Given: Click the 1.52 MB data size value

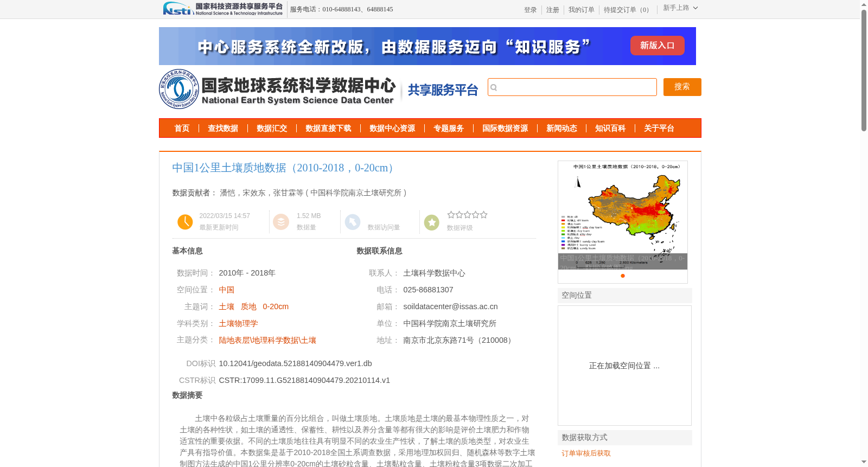Looking at the screenshot, I should [309, 216].
